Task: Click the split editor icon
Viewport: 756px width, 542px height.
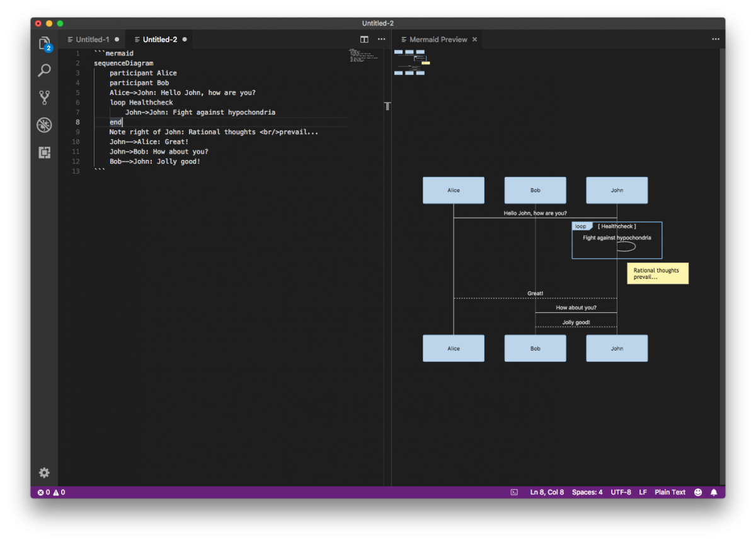Action: click(364, 39)
